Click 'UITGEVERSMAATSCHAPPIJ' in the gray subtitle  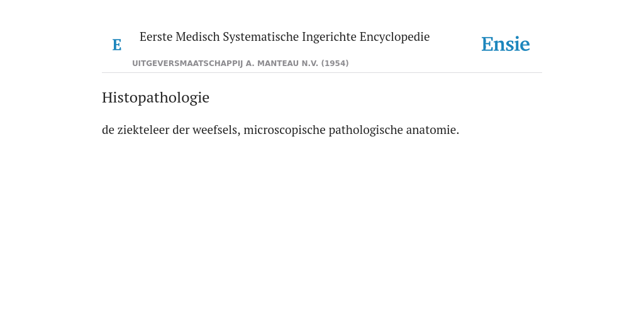187,64
